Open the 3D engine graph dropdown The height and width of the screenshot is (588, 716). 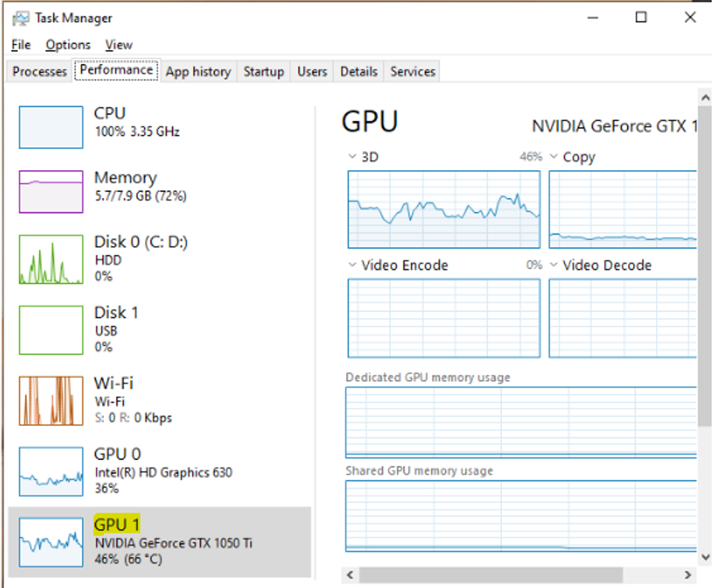[352, 157]
